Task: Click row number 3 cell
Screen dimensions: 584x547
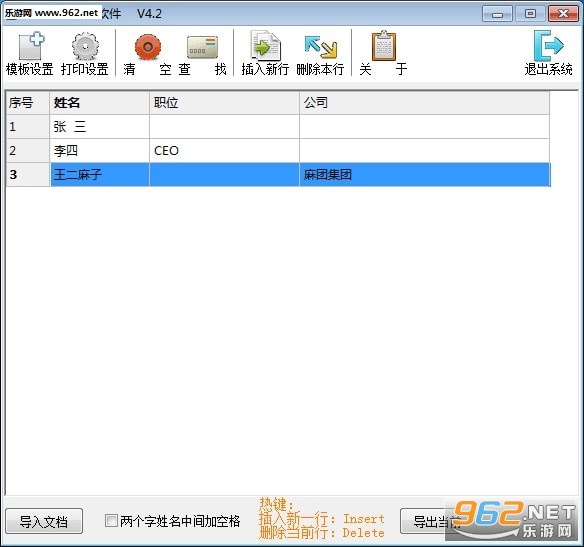Action: pyautogui.click(x=28, y=175)
